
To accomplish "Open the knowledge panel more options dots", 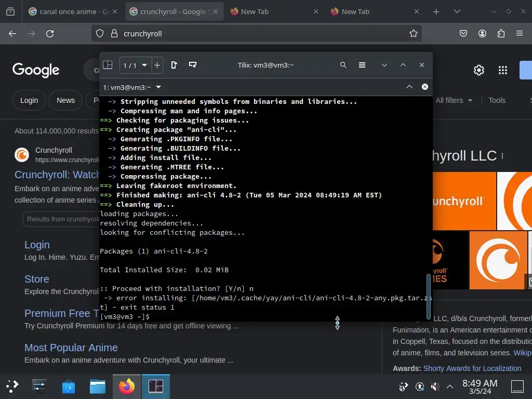I will tap(502, 156).
